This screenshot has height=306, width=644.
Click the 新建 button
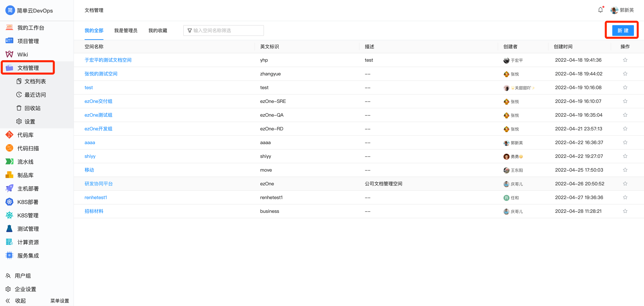(623, 30)
